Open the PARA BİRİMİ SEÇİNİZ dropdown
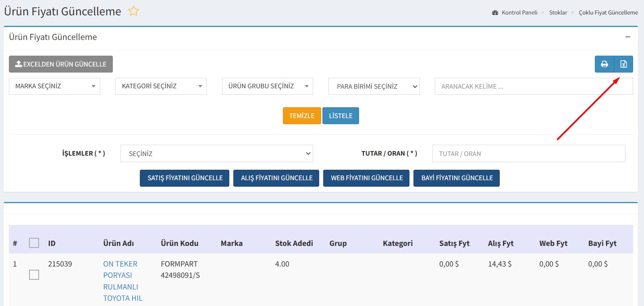Image resolution: width=644 pixels, height=306 pixels. click(x=374, y=86)
